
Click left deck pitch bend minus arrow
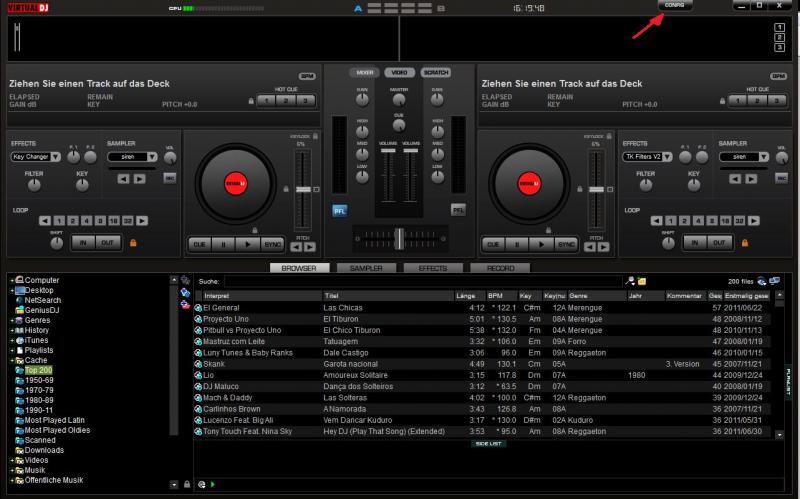point(296,247)
